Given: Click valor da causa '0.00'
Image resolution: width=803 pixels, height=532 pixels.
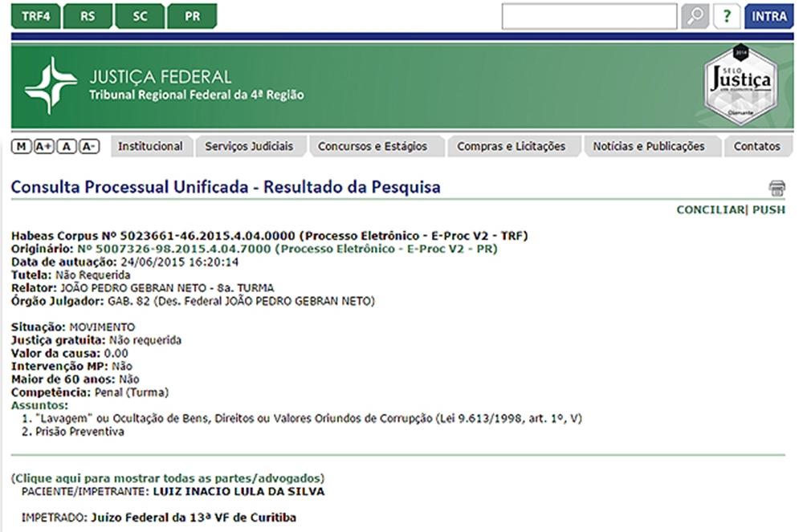Looking at the screenshot, I should [x=116, y=354].
